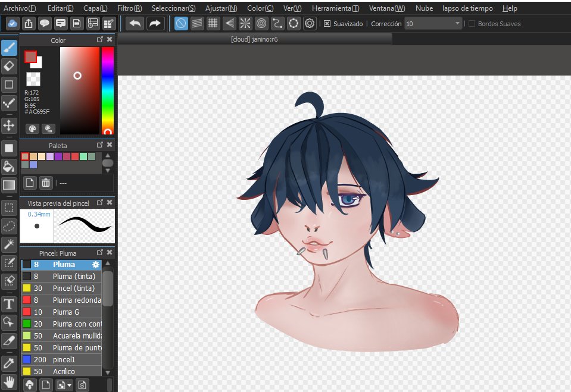Click the rainbow hue slider
Viewport: 571px width, 392px height.
(107, 91)
